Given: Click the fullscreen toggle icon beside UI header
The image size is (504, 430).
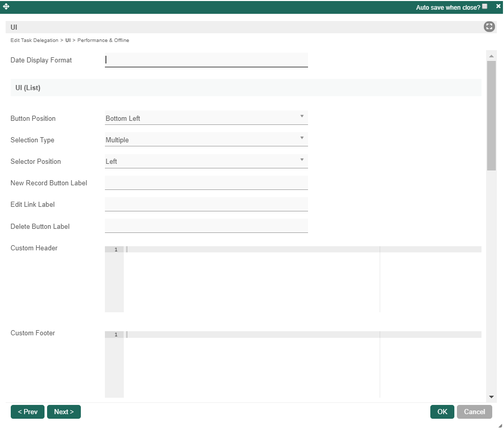Looking at the screenshot, I should coord(489,27).
